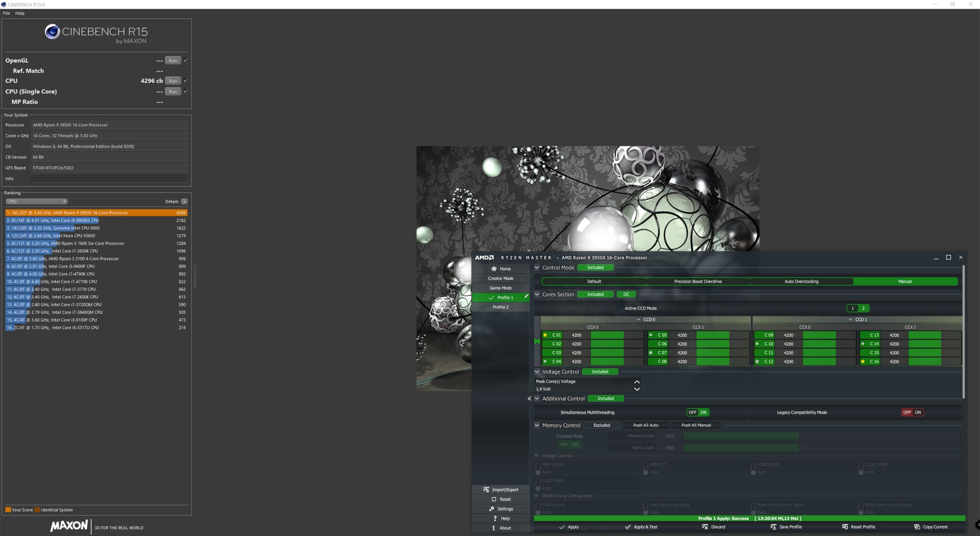Toggle the CPU (Single Core) test checkbox
This screenshot has width=980, height=536.
(x=186, y=91)
